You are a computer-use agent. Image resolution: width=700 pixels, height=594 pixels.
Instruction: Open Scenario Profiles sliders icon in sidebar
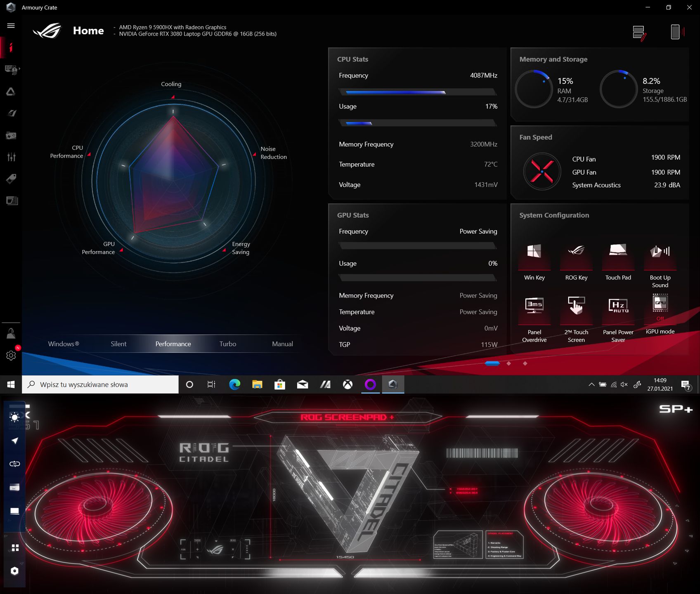click(11, 157)
